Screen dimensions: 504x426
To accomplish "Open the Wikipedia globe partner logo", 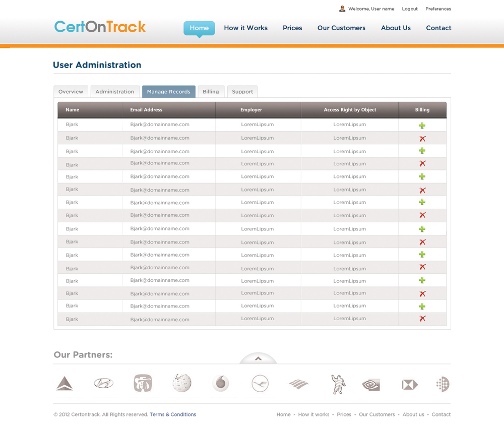I will [x=182, y=383].
